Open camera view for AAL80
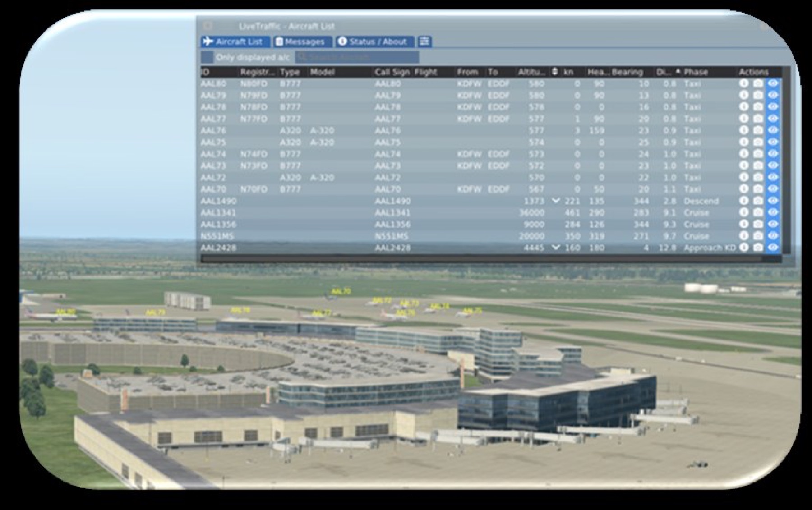812x510 pixels. point(758,83)
